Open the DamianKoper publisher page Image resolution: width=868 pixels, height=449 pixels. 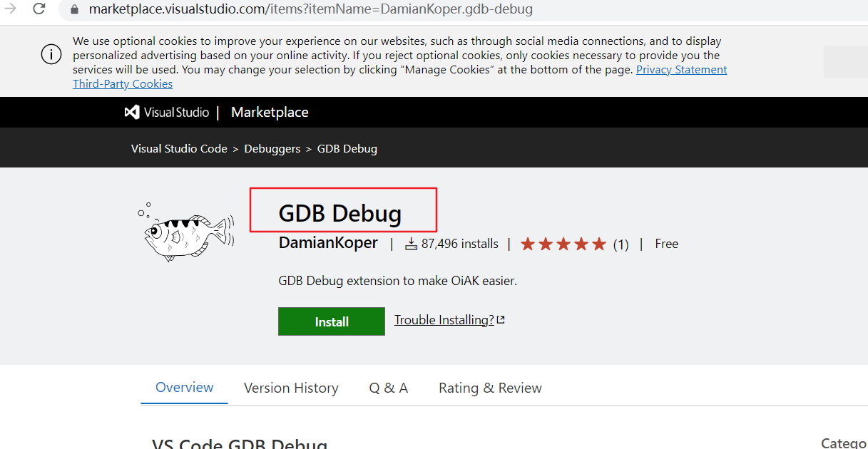tap(328, 243)
